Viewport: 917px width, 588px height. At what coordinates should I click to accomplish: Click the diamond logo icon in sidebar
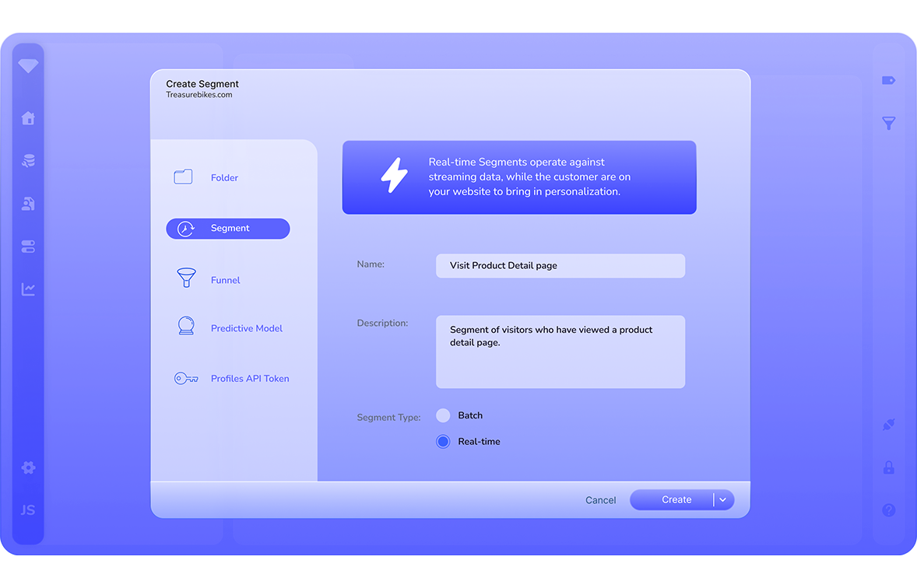click(28, 67)
